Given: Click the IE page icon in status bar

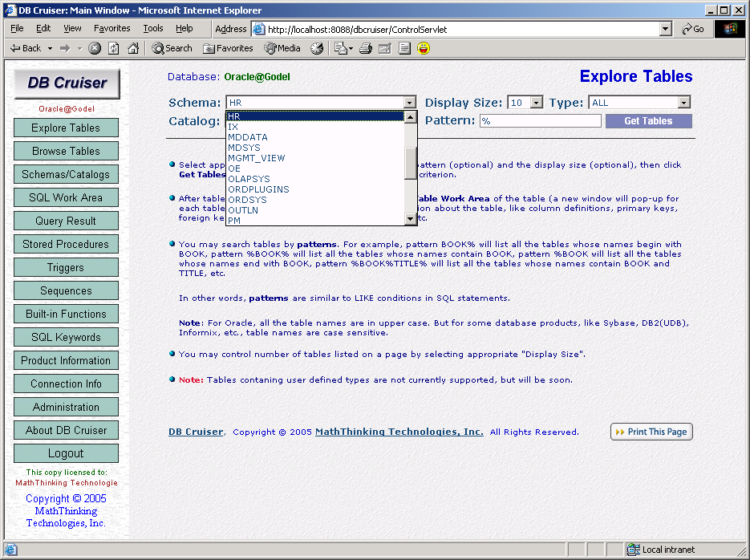Looking at the screenshot, I should click(x=10, y=550).
